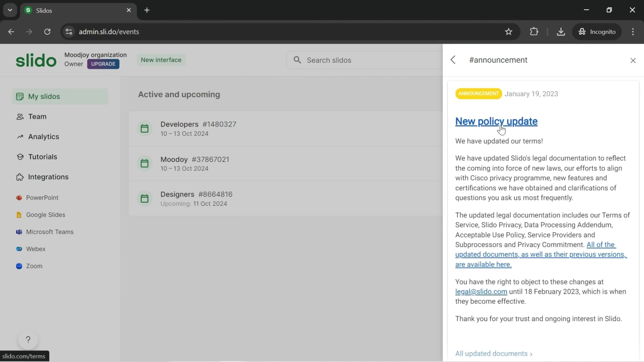Image resolution: width=644 pixels, height=362 pixels.
Task: Click the My slidos calendar icon
Action: (x=20, y=96)
